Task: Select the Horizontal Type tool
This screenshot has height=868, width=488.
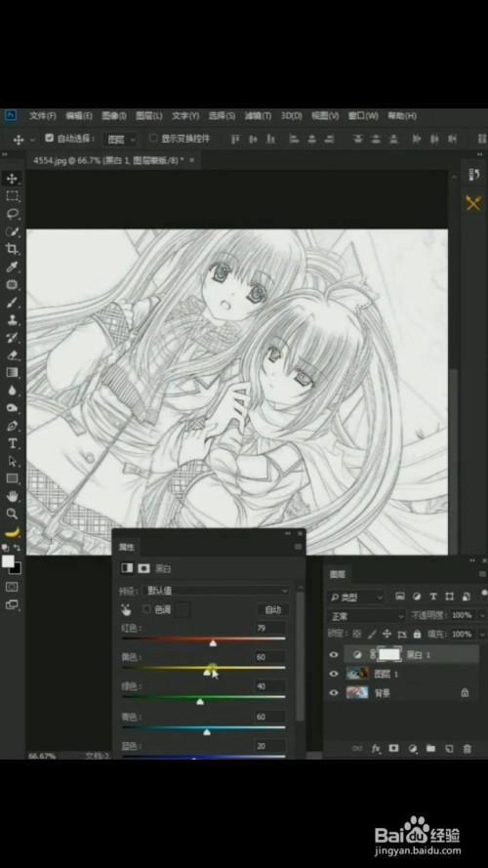Action: 12,443
